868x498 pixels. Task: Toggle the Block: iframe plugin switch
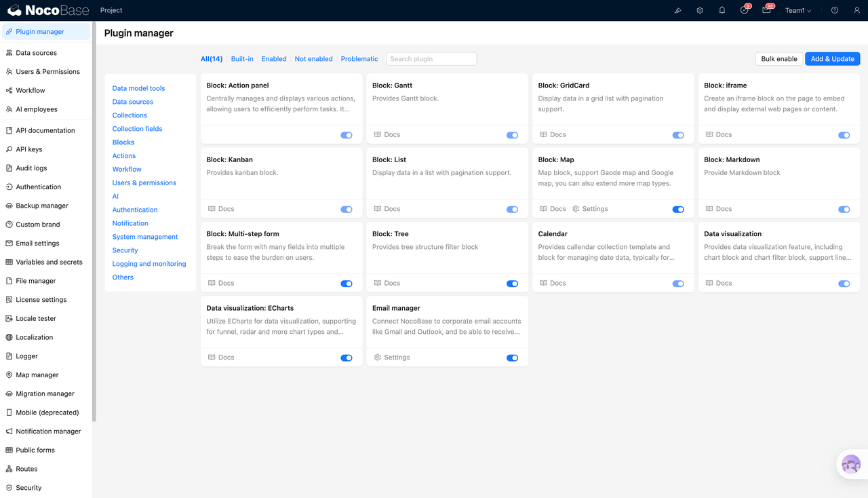(844, 135)
